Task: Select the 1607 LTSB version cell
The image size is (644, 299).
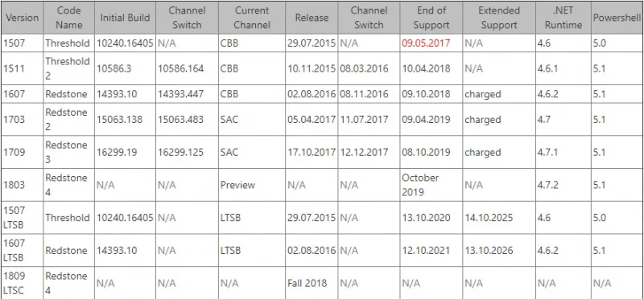Action: [23, 250]
